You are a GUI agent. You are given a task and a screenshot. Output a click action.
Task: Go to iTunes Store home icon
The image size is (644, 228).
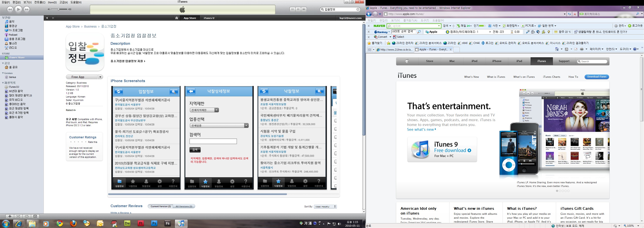coord(177,18)
